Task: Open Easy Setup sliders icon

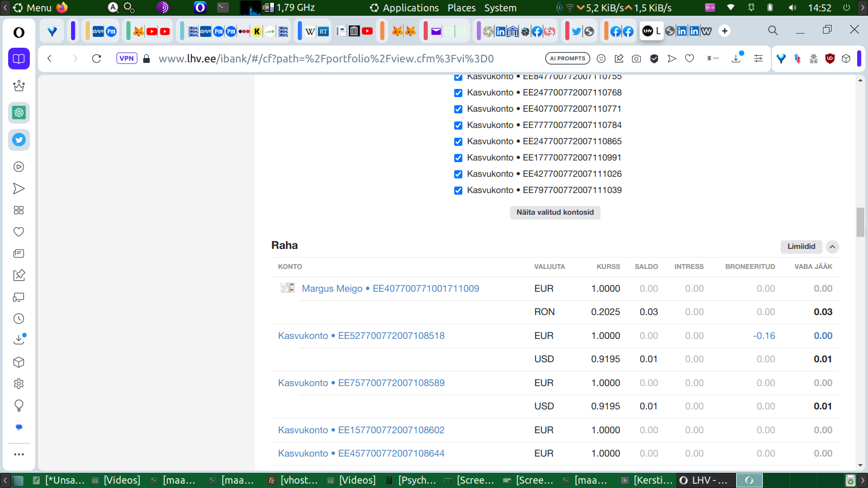Action: 758,59
